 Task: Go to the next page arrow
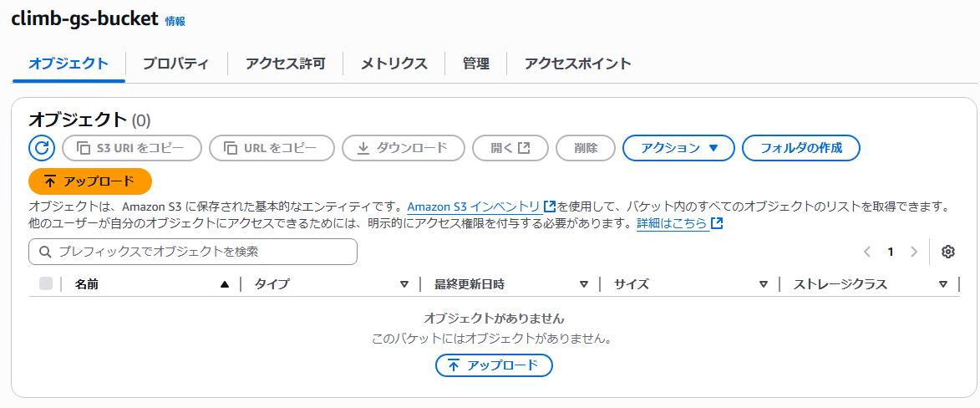coord(914,252)
